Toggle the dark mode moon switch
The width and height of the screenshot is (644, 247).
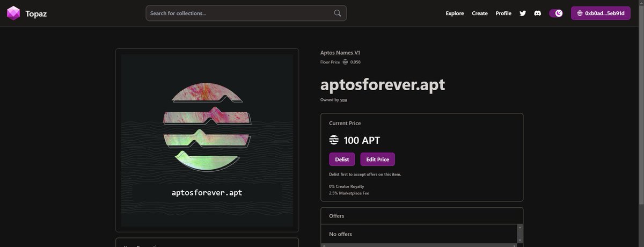click(556, 13)
